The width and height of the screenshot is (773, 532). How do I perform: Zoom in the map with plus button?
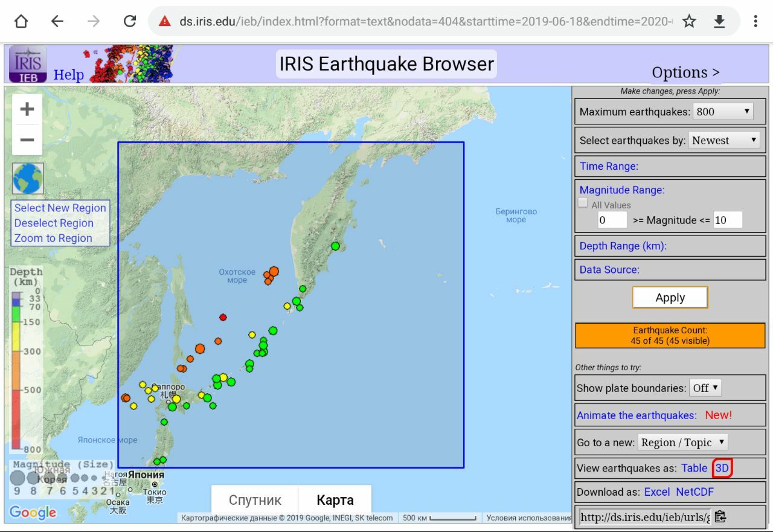click(x=27, y=109)
